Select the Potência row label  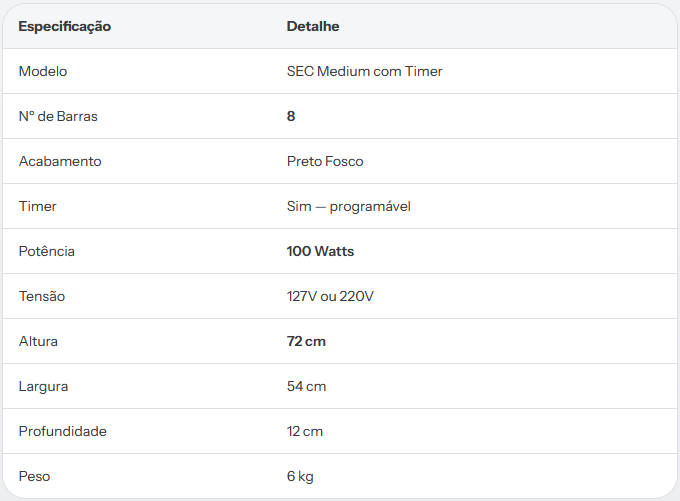click(x=47, y=251)
